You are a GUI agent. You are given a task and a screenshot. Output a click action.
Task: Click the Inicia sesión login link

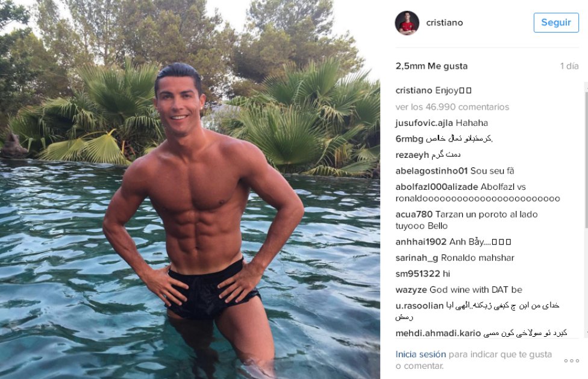tap(421, 354)
